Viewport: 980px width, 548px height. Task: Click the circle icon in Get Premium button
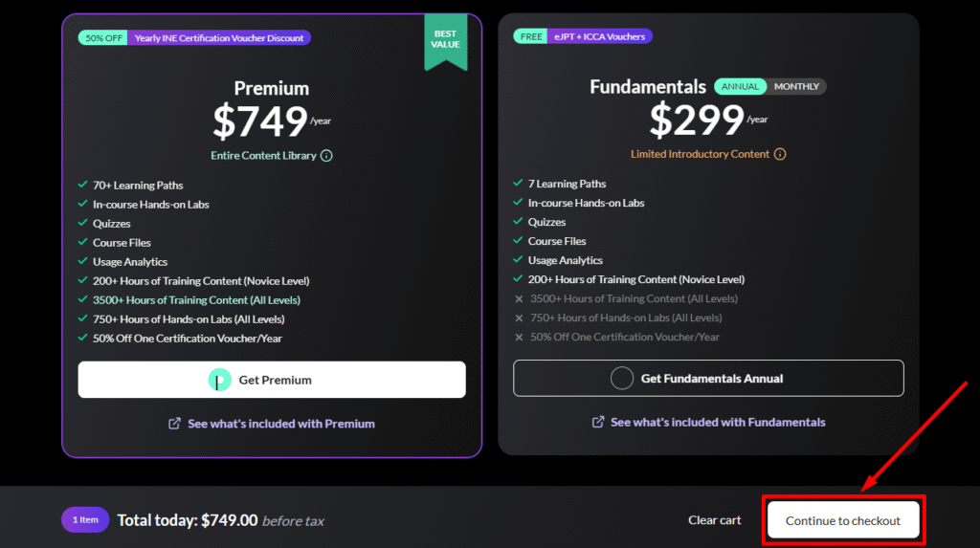click(x=220, y=380)
